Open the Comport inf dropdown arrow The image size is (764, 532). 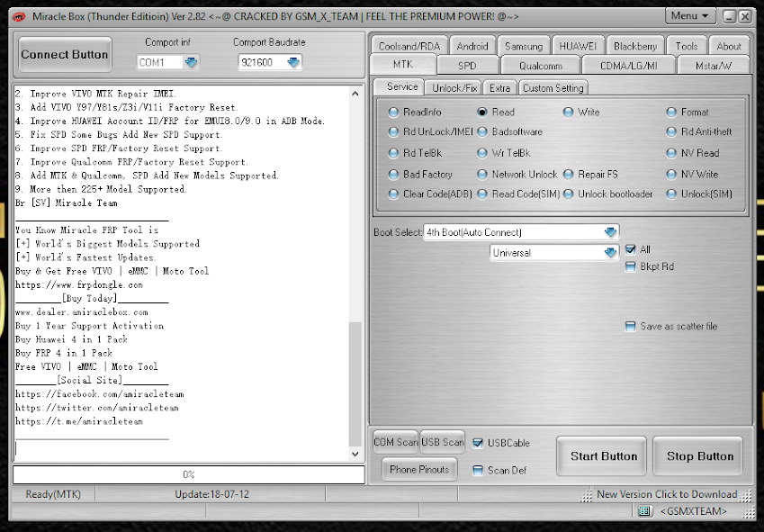191,62
